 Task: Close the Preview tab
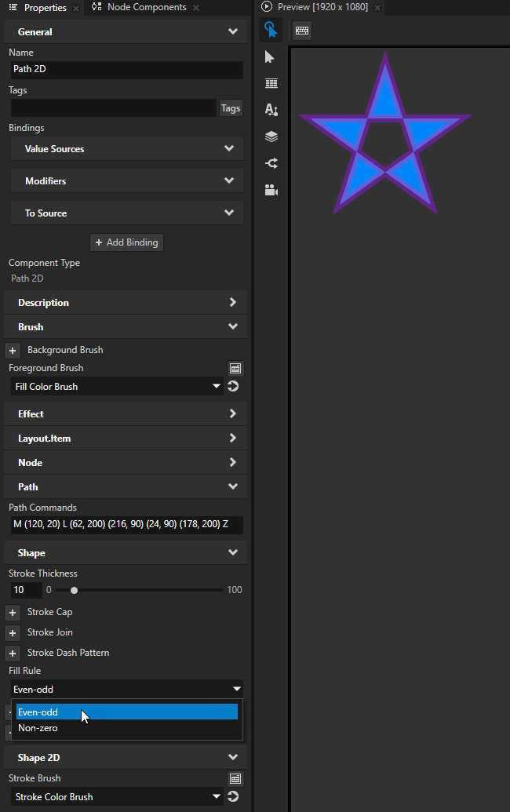pos(377,8)
